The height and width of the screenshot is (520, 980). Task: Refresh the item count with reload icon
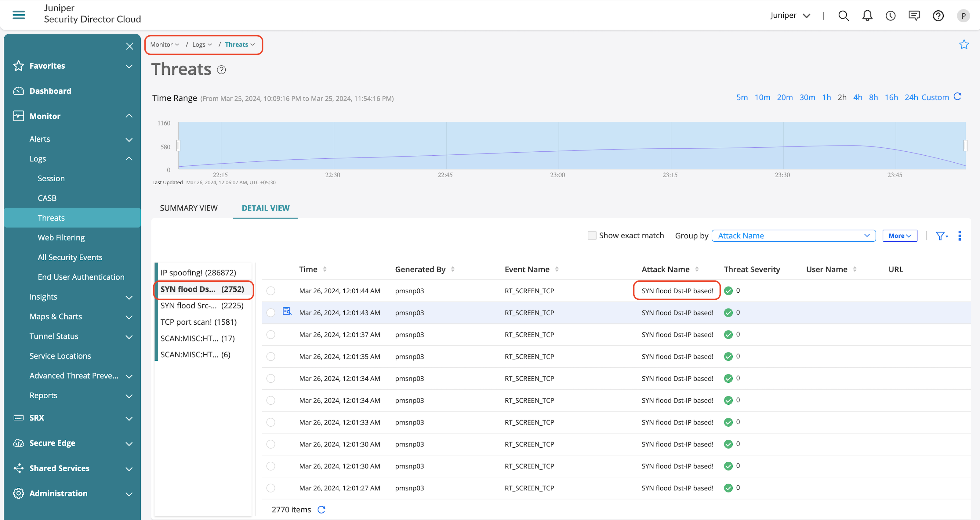coord(321,509)
